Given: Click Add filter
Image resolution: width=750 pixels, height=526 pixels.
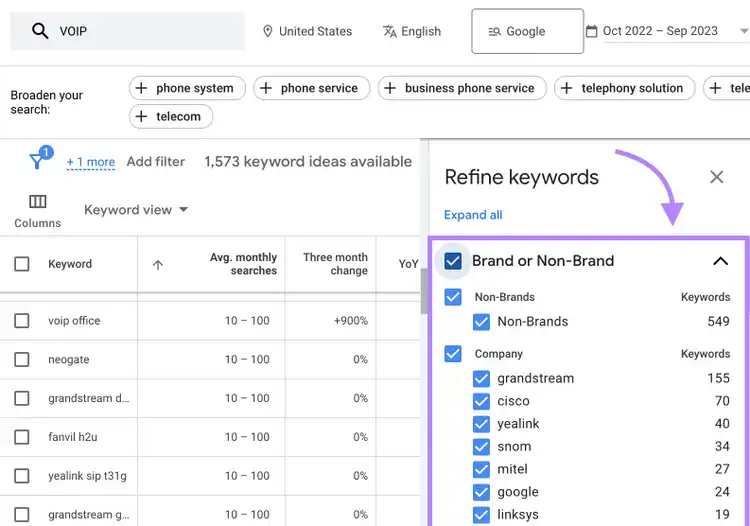Looking at the screenshot, I should point(155,162).
